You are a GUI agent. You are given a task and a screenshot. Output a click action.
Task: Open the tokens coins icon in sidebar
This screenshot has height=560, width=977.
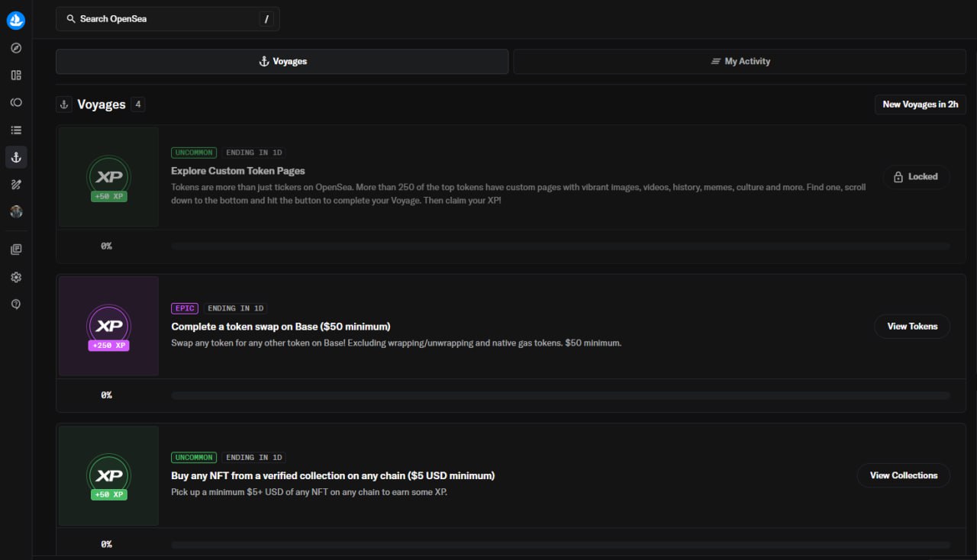click(x=16, y=102)
